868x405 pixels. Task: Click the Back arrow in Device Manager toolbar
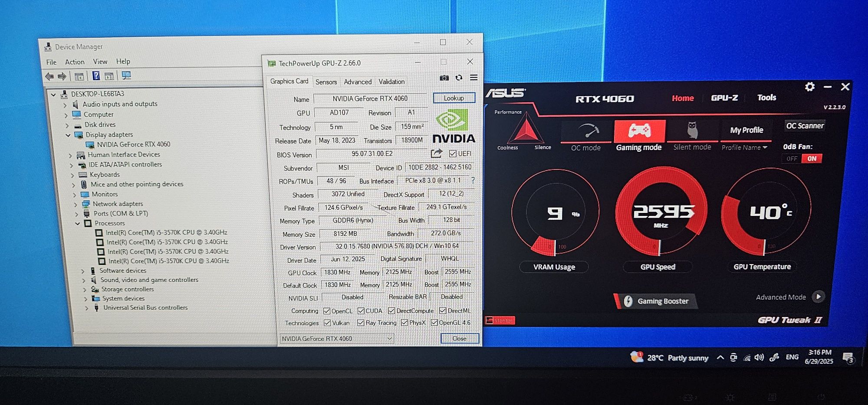coord(49,76)
